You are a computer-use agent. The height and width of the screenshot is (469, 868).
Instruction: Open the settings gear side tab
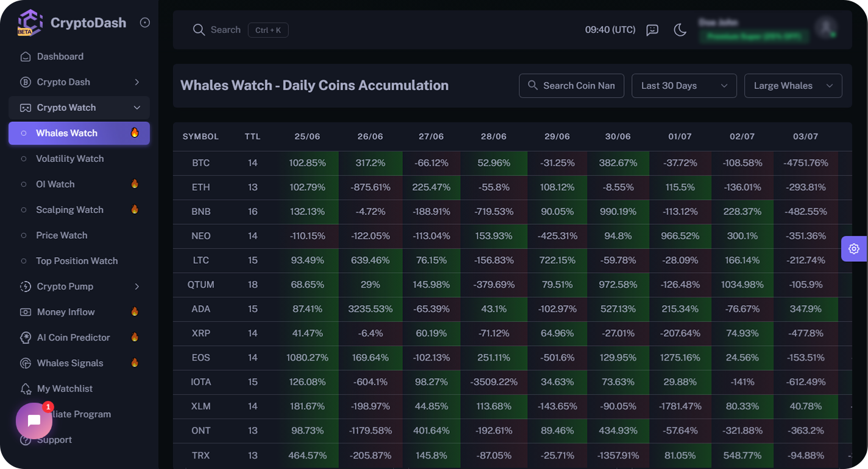point(854,249)
